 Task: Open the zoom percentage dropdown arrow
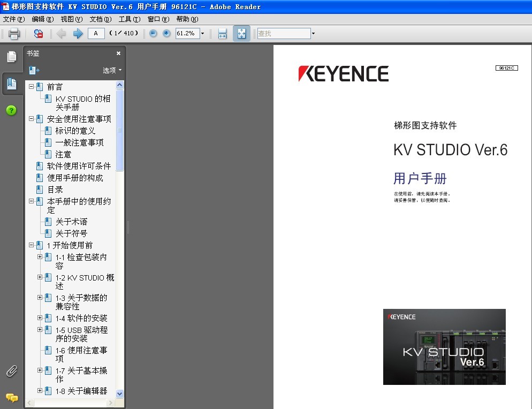[202, 34]
